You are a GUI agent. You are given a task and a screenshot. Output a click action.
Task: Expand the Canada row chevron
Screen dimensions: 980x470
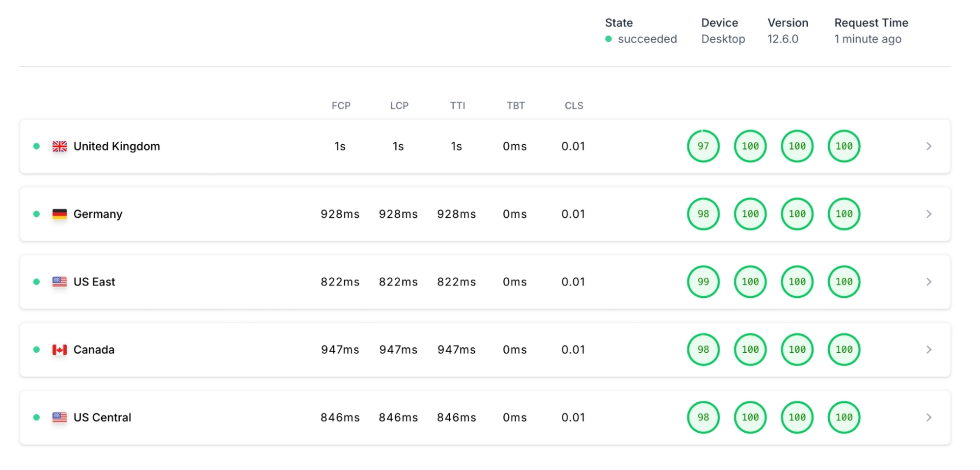pos(928,350)
